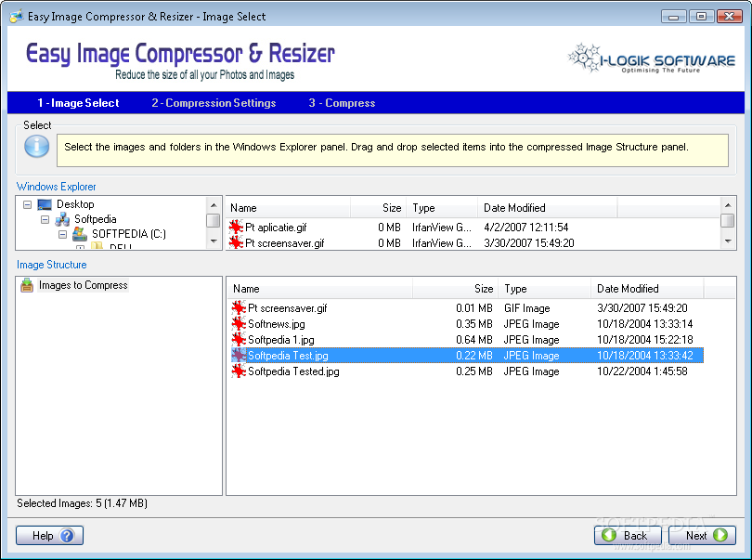Click the Desktop monitor icon in tree
This screenshot has height=560, width=752.
[45, 205]
